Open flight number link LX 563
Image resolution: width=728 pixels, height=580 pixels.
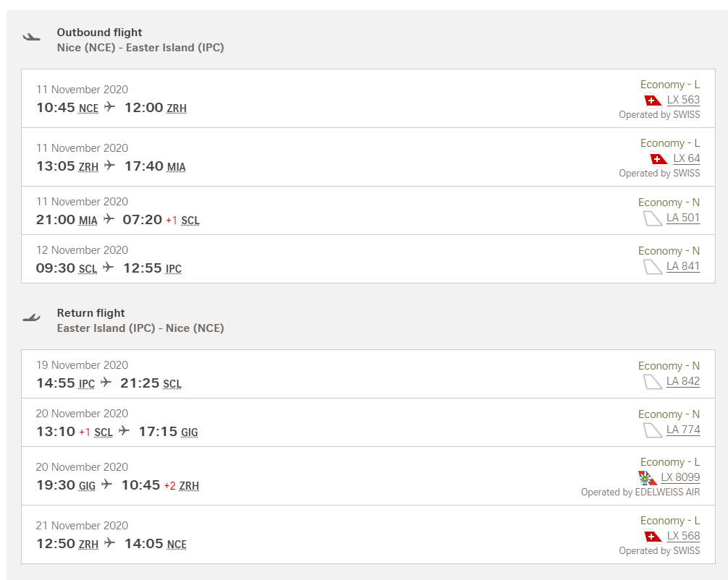[x=683, y=100]
